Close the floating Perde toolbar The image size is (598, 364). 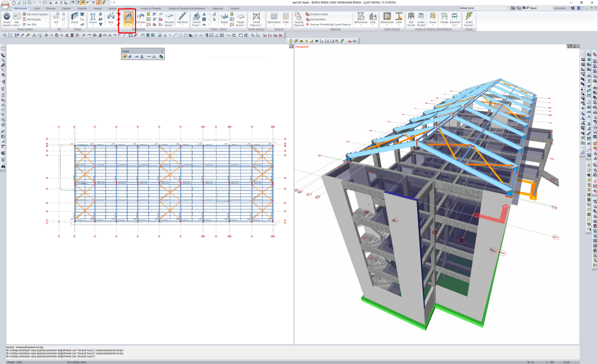(161, 51)
